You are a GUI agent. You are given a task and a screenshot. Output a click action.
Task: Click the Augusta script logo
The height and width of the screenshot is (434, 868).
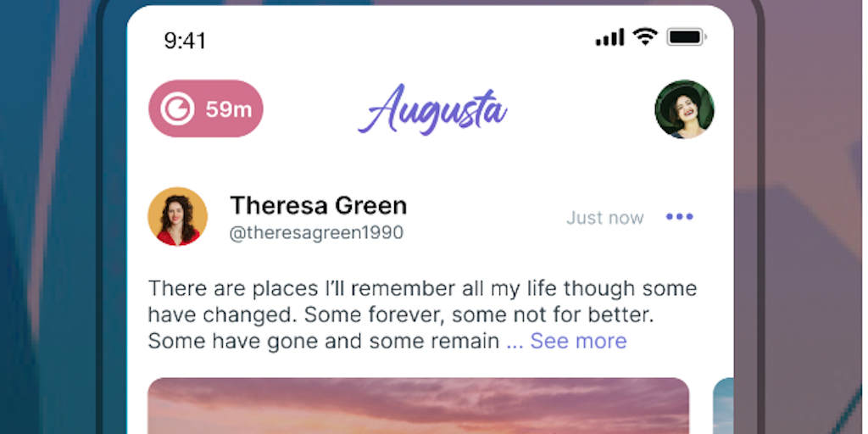click(432, 110)
